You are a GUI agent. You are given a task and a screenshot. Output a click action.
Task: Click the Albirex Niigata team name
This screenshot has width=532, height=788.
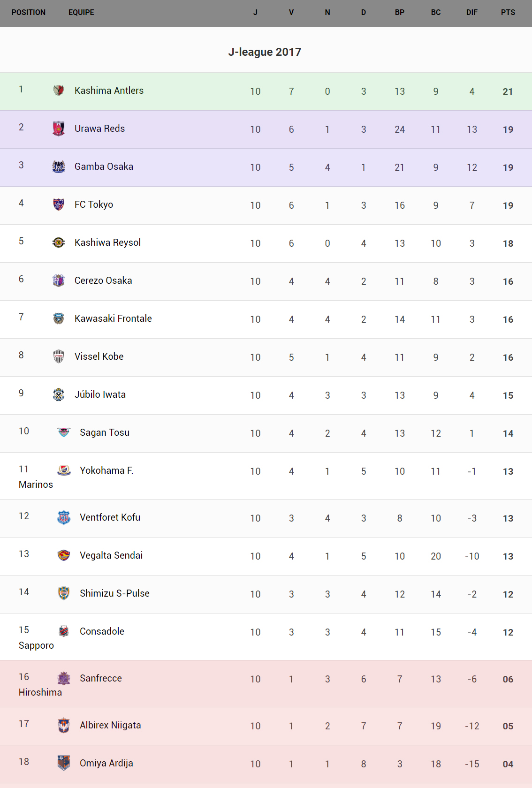pyautogui.click(x=110, y=725)
